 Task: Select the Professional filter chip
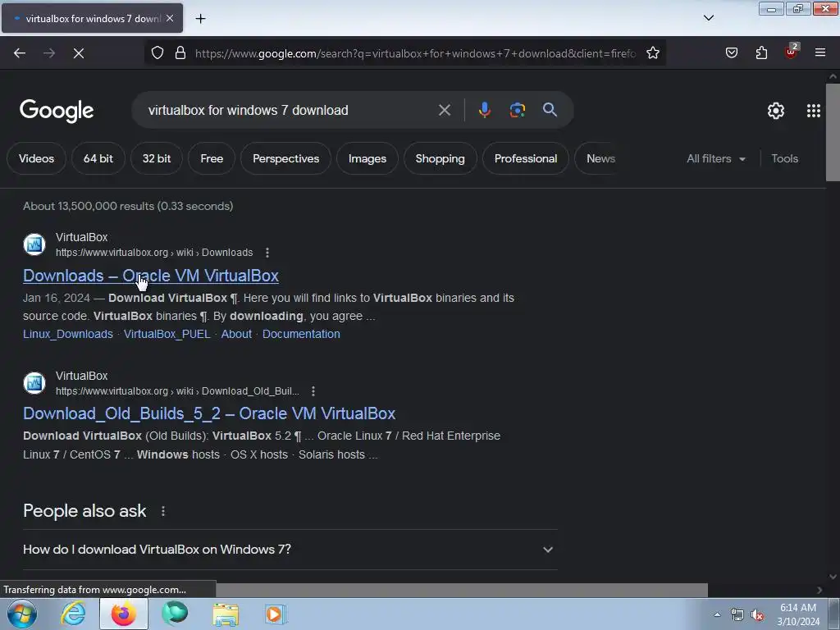tap(526, 158)
